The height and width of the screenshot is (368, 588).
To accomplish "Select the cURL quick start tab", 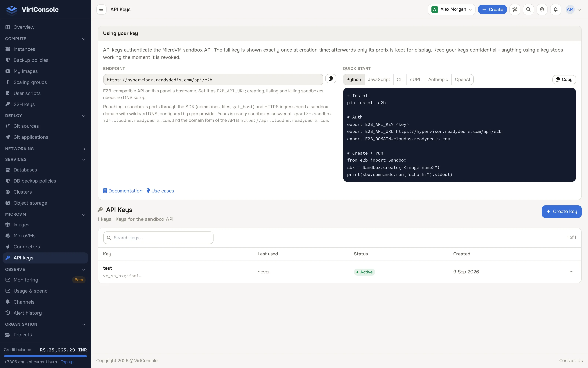I will [x=415, y=80].
